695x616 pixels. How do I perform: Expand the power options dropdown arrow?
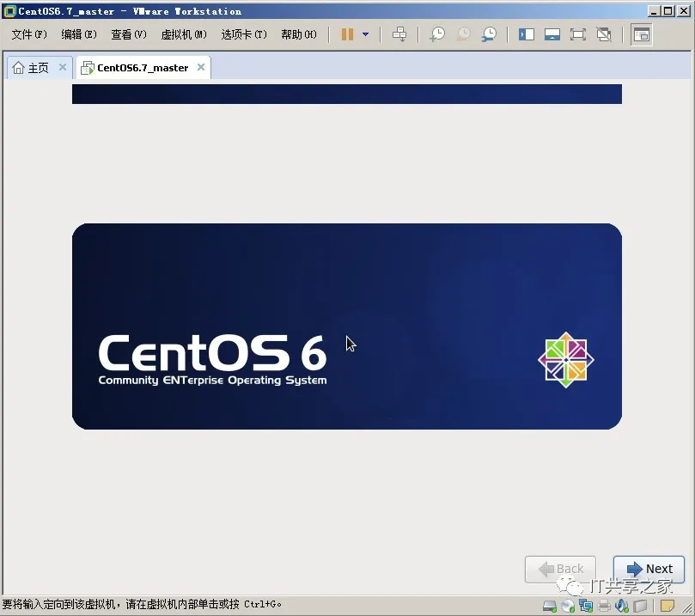pyautogui.click(x=366, y=34)
